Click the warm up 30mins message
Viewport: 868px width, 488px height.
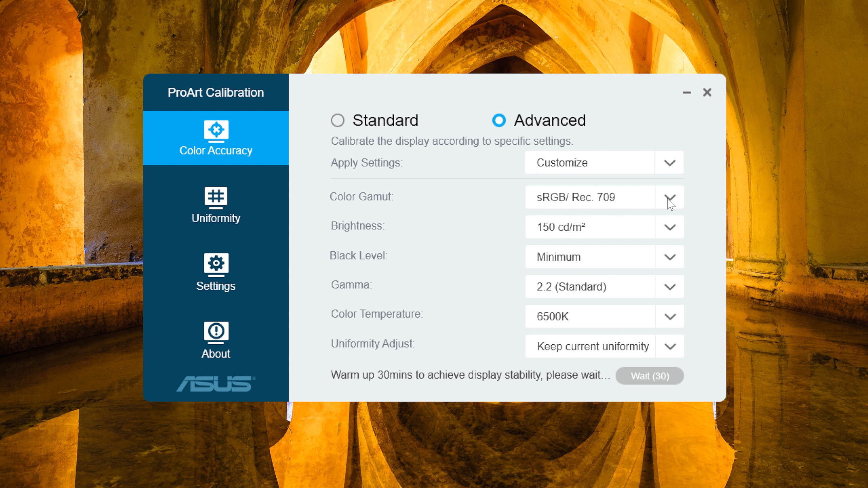click(471, 375)
